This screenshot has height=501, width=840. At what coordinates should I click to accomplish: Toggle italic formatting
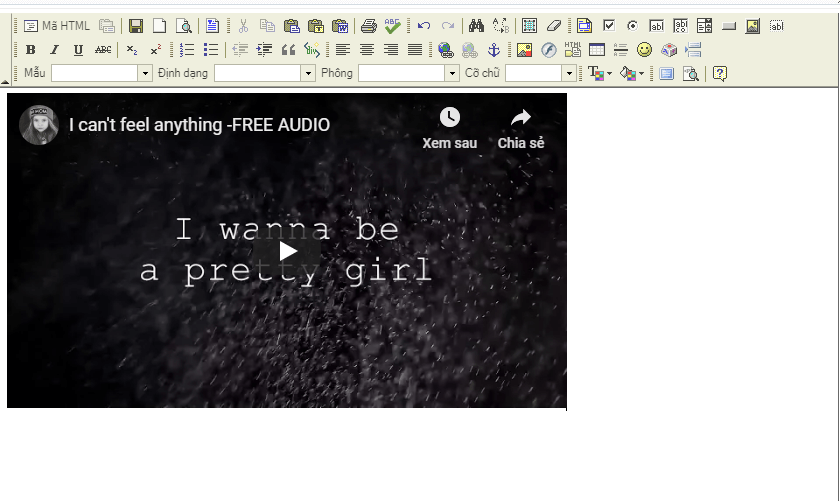54,50
